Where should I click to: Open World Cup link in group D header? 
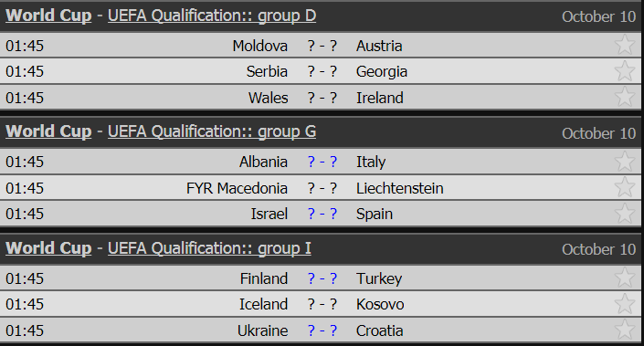(x=48, y=16)
